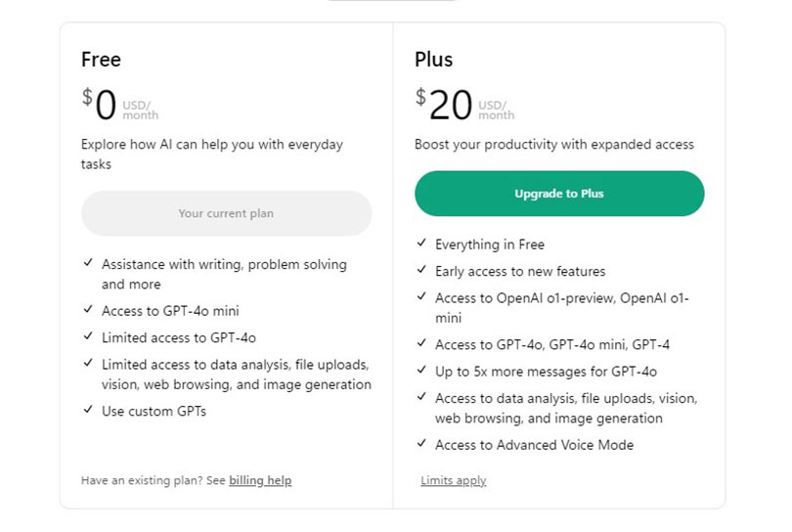Screen dimensions: 792x532
Task: Select the Plus plan heading
Action: coord(433,60)
